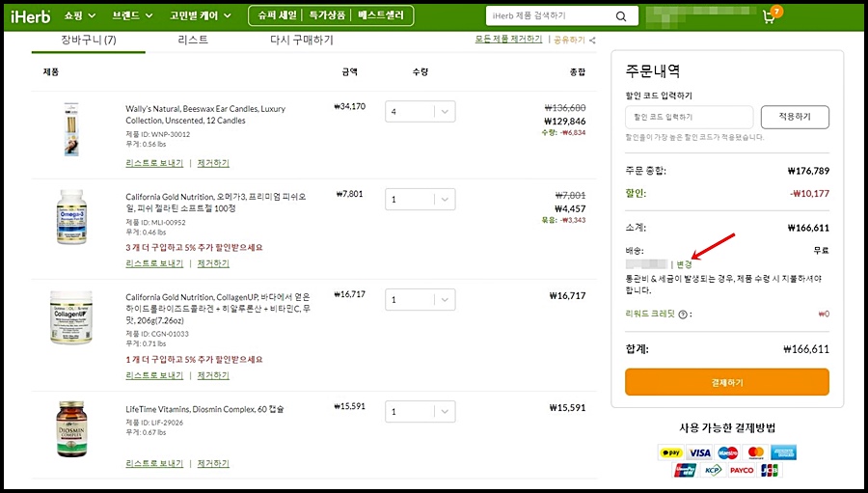Click the 리워드 크레딧 link
The height and width of the screenshot is (493, 868).
click(650, 314)
